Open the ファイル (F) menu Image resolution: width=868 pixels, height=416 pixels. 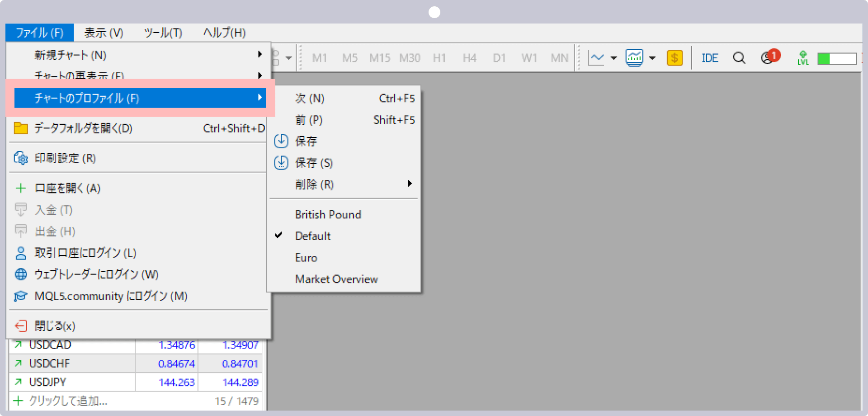tap(39, 33)
